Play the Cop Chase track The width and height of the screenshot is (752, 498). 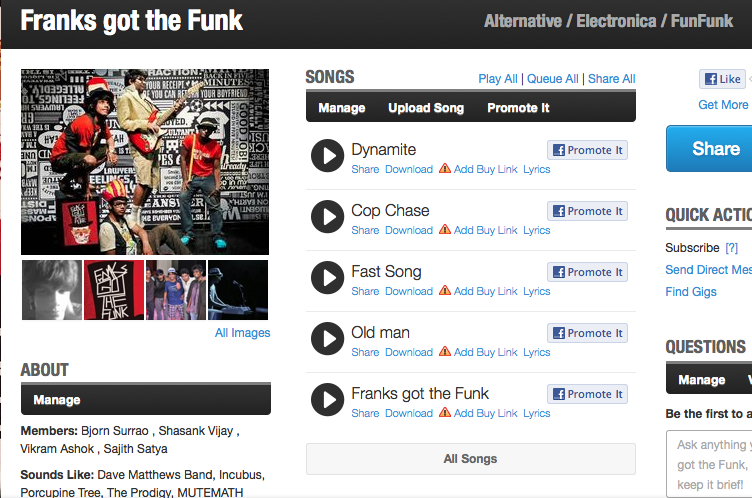pyautogui.click(x=327, y=217)
